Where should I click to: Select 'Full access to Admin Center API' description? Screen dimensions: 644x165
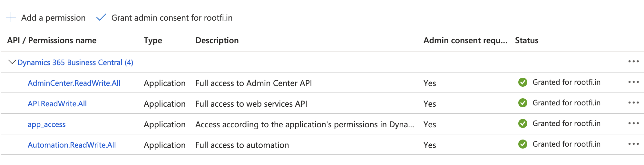click(254, 83)
